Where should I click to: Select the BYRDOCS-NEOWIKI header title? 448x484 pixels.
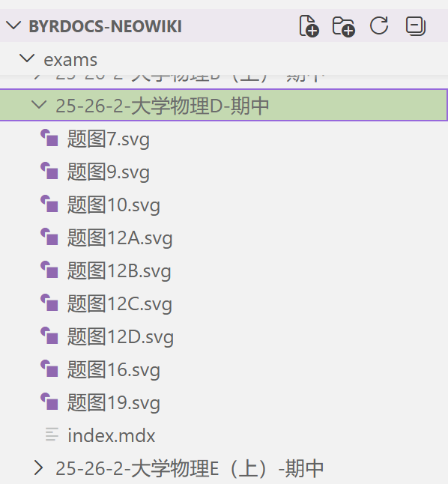click(106, 26)
